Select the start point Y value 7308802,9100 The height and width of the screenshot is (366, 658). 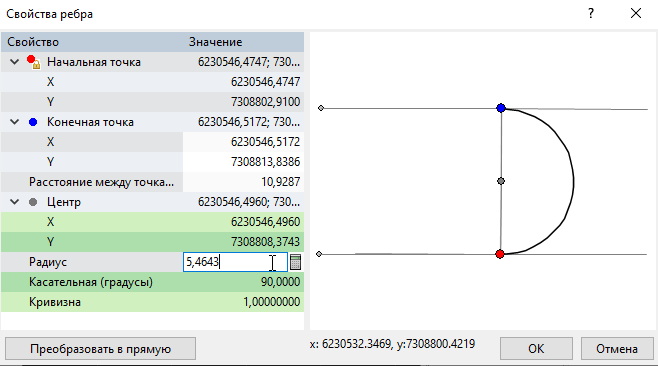(265, 102)
